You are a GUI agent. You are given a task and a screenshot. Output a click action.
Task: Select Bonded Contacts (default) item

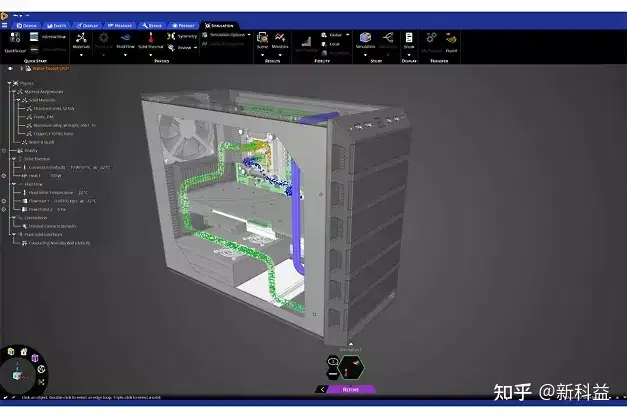pyautogui.click(x=49, y=226)
